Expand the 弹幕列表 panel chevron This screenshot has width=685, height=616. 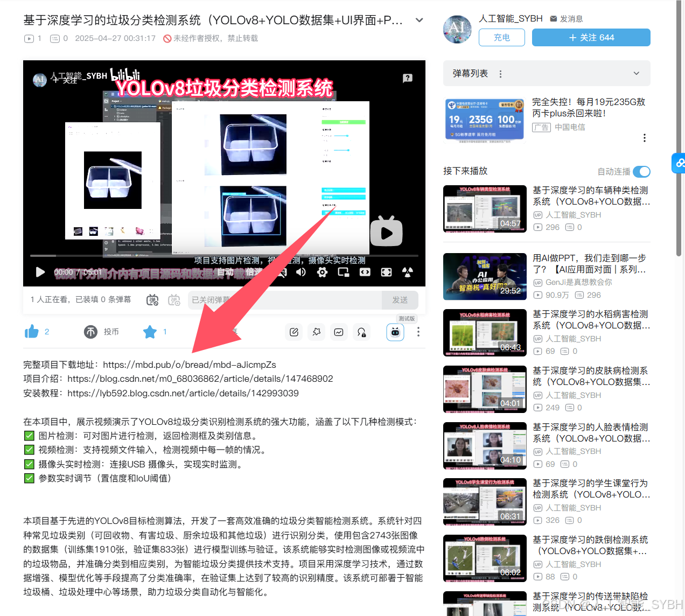[637, 73]
